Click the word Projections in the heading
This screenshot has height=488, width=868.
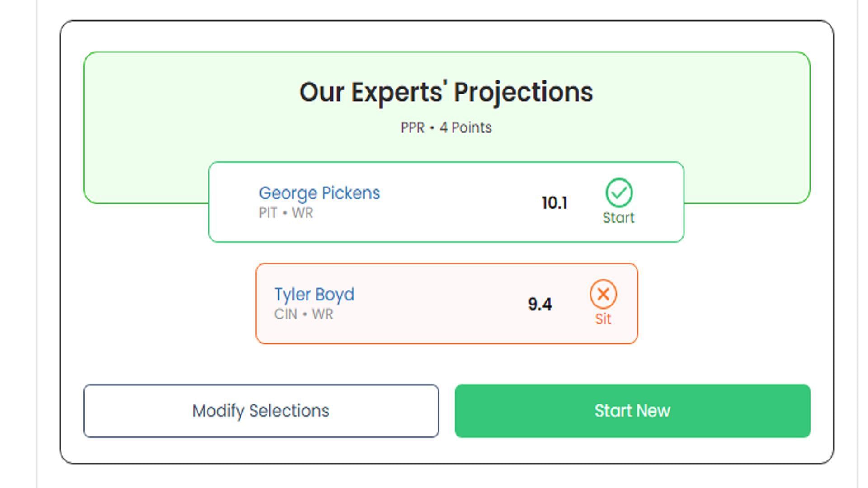(523, 92)
